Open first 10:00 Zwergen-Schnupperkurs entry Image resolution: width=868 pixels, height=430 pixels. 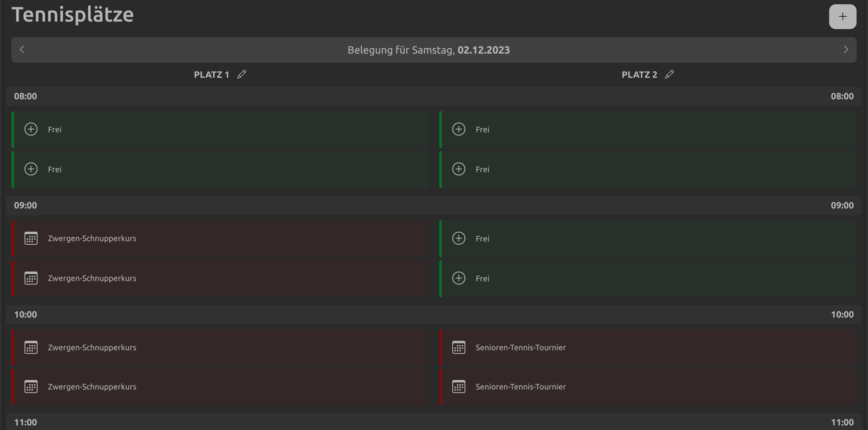tap(92, 347)
